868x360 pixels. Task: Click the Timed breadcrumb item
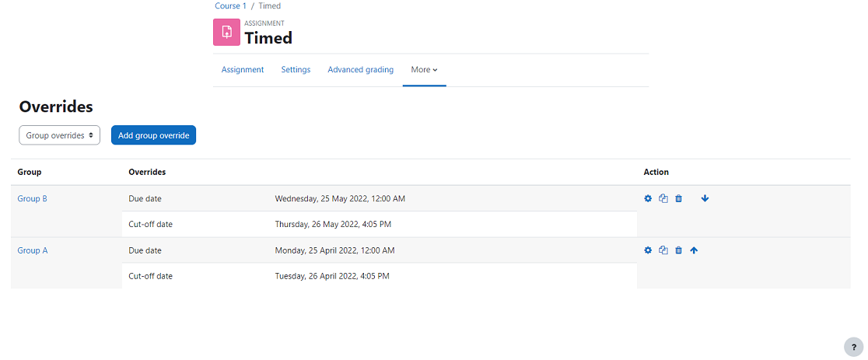(270, 6)
